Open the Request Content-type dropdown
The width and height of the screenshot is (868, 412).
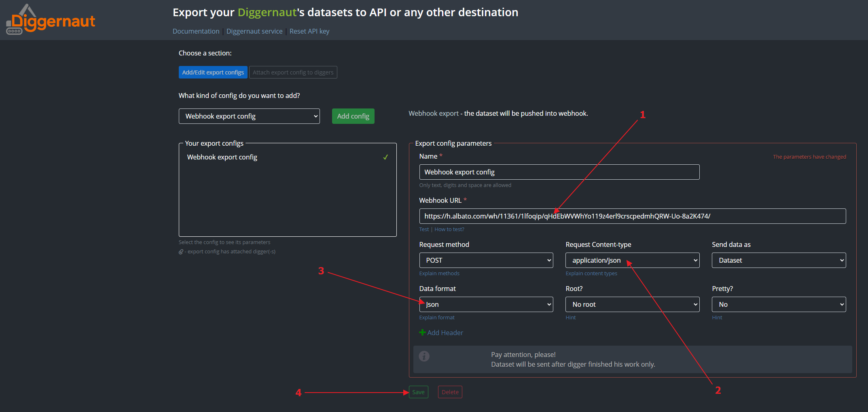tap(633, 260)
